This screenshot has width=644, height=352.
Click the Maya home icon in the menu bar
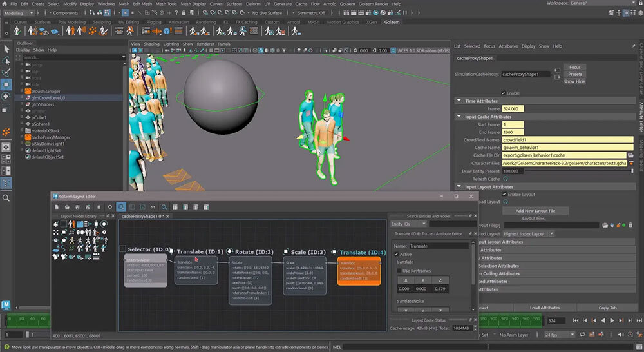tap(5, 4)
